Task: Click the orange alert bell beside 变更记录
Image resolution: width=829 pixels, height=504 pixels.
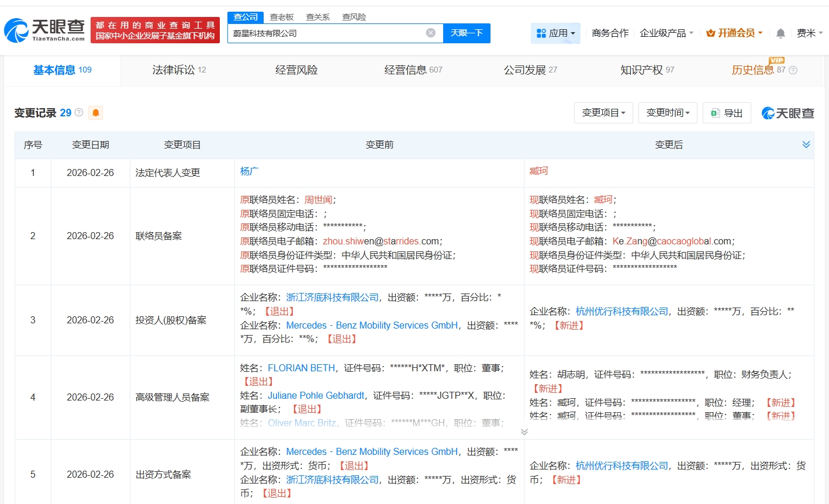Action: point(95,113)
